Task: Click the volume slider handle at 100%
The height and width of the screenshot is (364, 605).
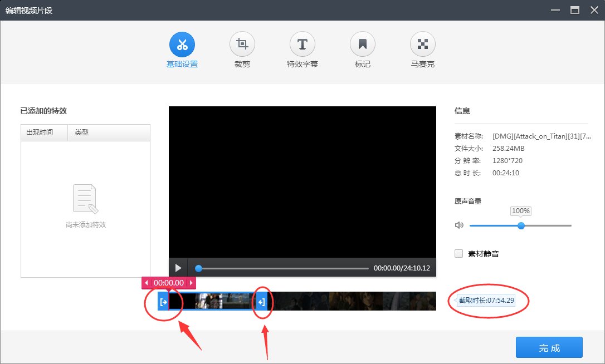Action: tap(520, 225)
